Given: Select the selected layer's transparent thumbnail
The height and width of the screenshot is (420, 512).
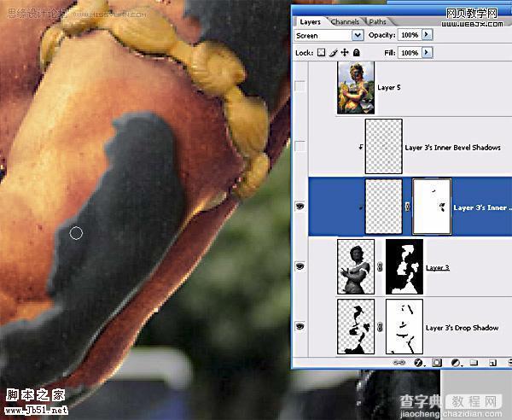Looking at the screenshot, I should (x=384, y=207).
